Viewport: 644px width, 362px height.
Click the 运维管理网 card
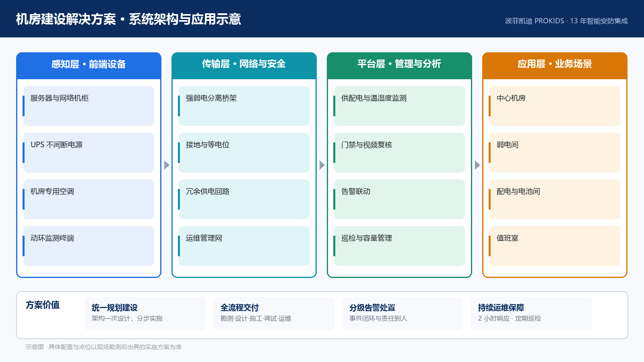pyautogui.click(x=244, y=246)
